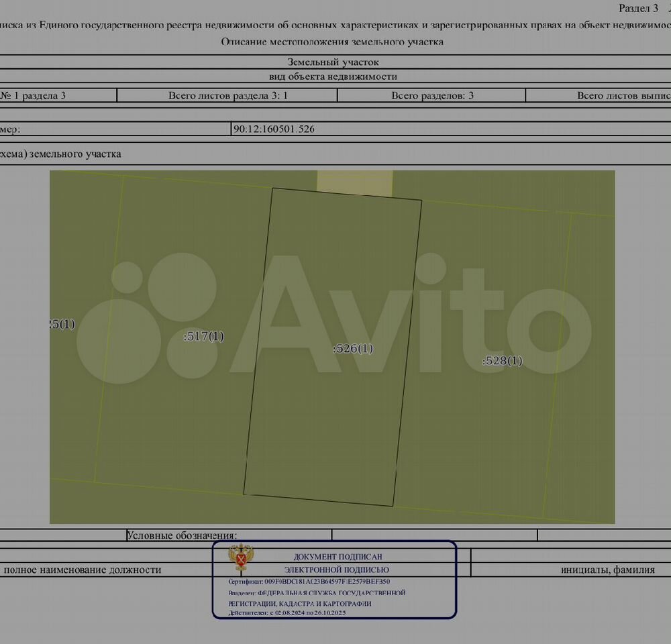Click 'Всего листов раздела 3: 1' cell
This screenshot has height=644, width=671.
227,95
